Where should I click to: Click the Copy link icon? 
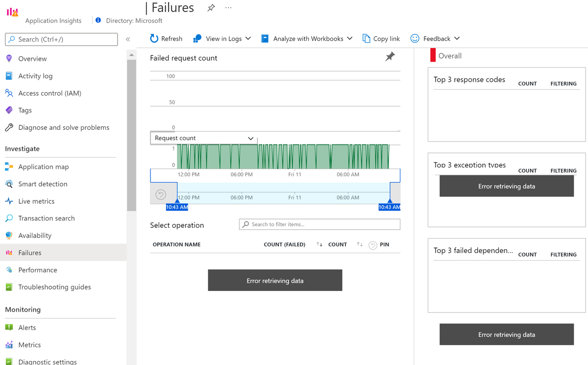click(366, 39)
